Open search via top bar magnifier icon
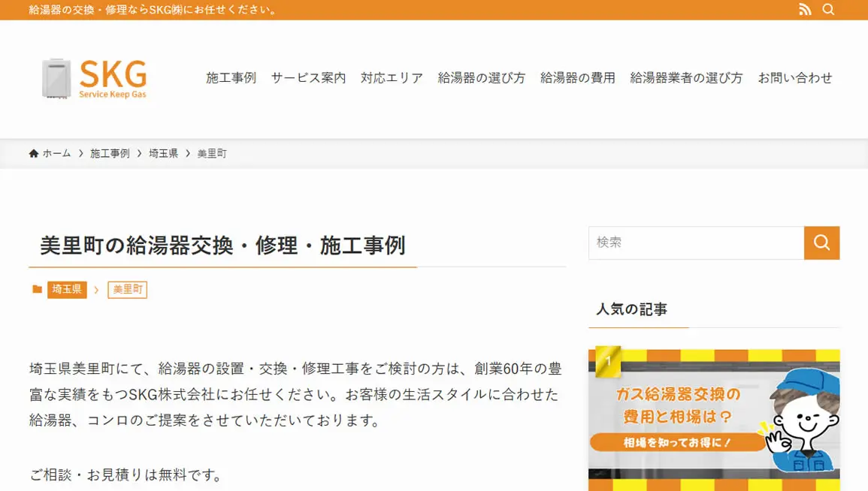The height and width of the screenshot is (491, 868). pyautogui.click(x=828, y=10)
